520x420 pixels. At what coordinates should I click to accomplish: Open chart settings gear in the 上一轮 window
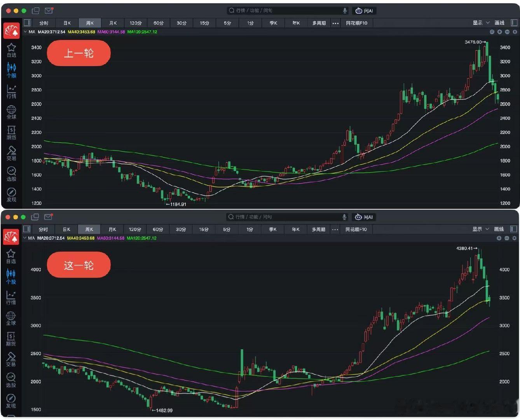coord(515,32)
